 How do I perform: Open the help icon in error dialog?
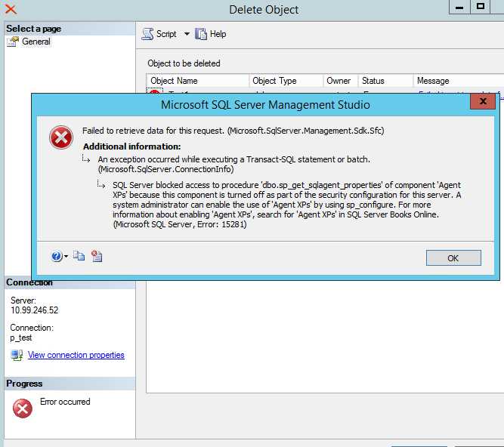[x=57, y=256]
